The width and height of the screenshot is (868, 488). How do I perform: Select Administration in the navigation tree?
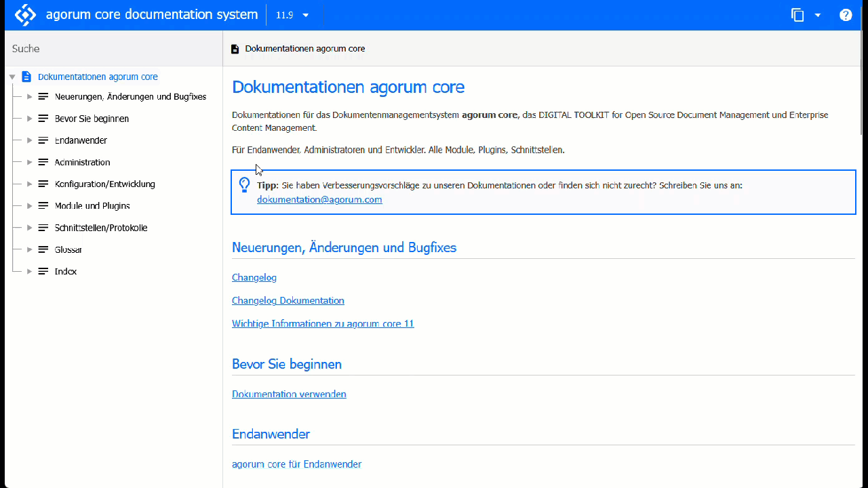pyautogui.click(x=82, y=162)
